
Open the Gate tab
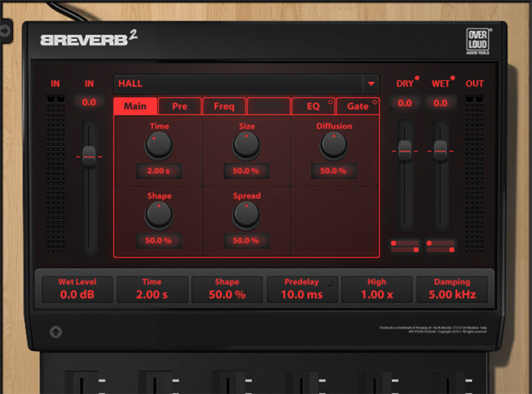[358, 106]
